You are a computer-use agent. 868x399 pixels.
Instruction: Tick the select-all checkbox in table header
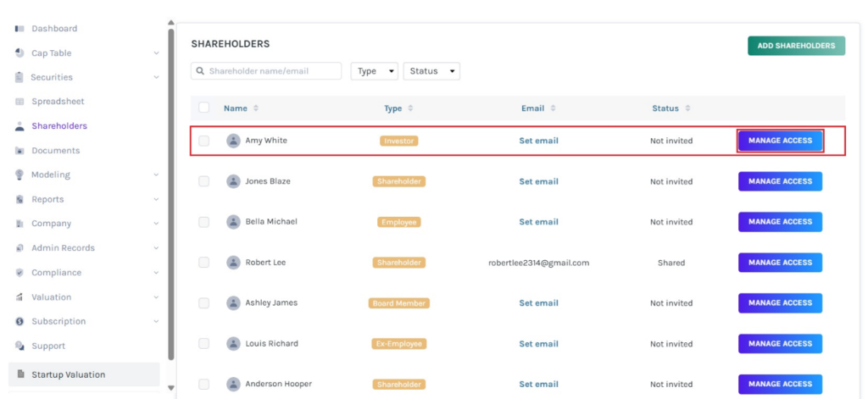(x=203, y=108)
